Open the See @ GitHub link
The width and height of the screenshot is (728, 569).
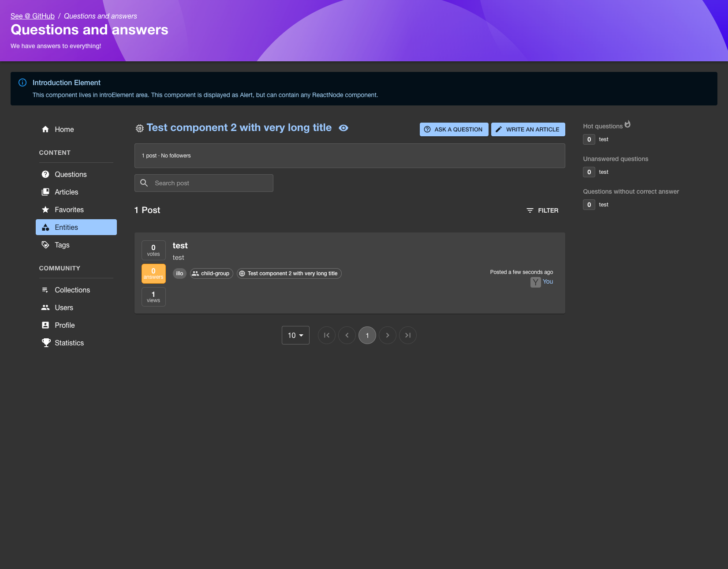[33, 16]
